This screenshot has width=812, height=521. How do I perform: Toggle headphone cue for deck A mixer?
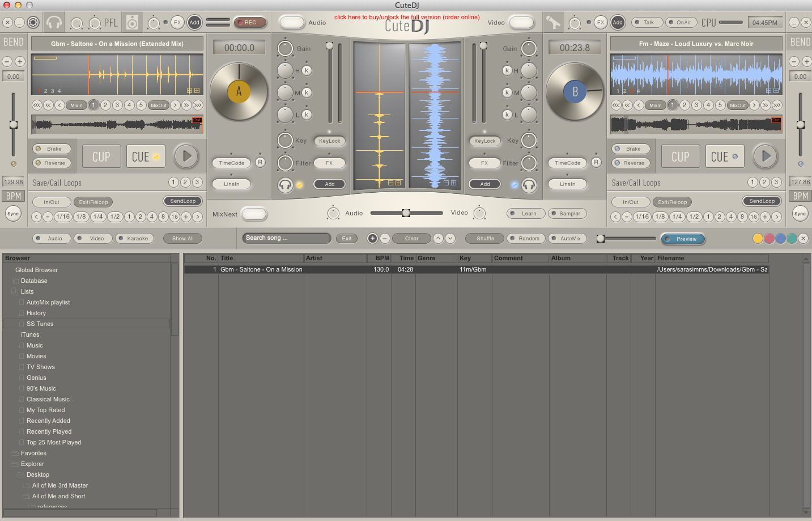pos(285,184)
